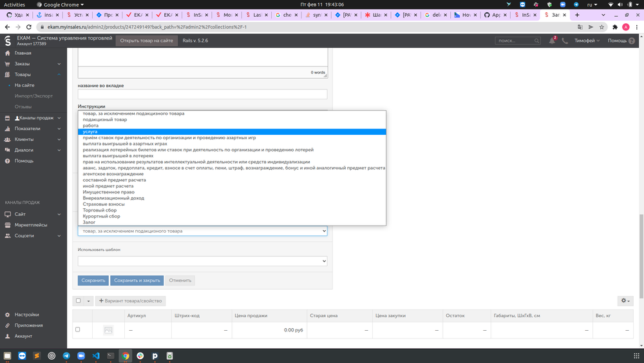The height and width of the screenshot is (363, 644).
Task: Click the product image placeholder thumbnail
Action: 108,329
